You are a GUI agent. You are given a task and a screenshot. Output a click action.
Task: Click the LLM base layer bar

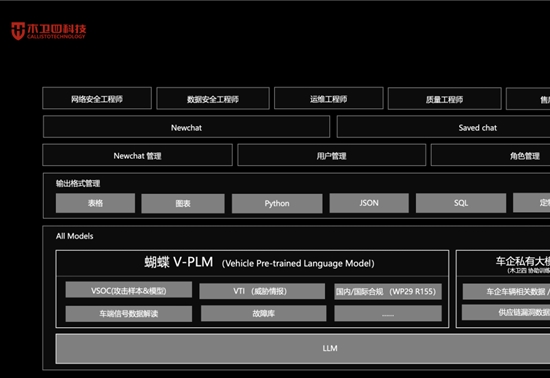[x=303, y=349]
